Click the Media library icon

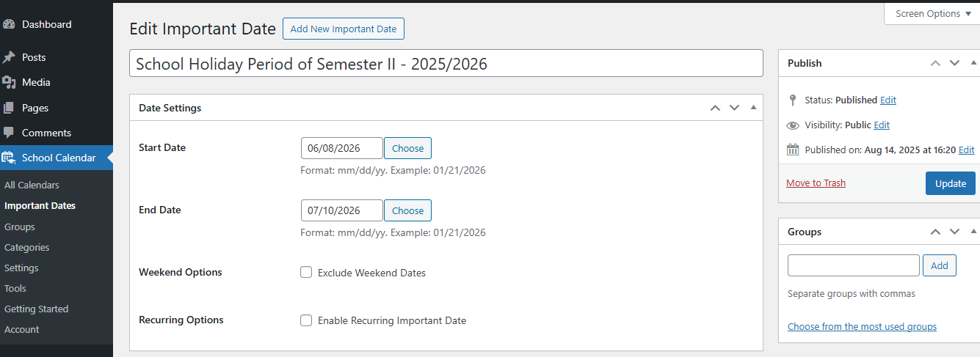(x=9, y=82)
